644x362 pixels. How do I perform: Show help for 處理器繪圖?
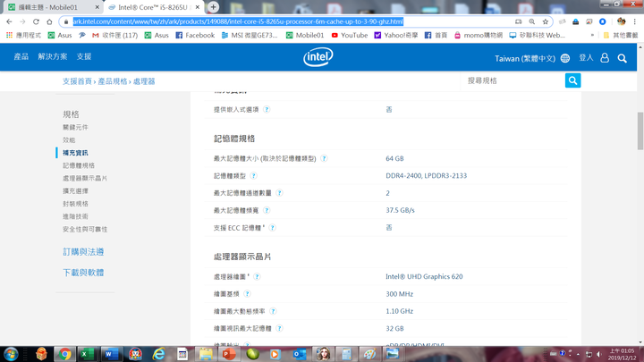click(x=257, y=276)
